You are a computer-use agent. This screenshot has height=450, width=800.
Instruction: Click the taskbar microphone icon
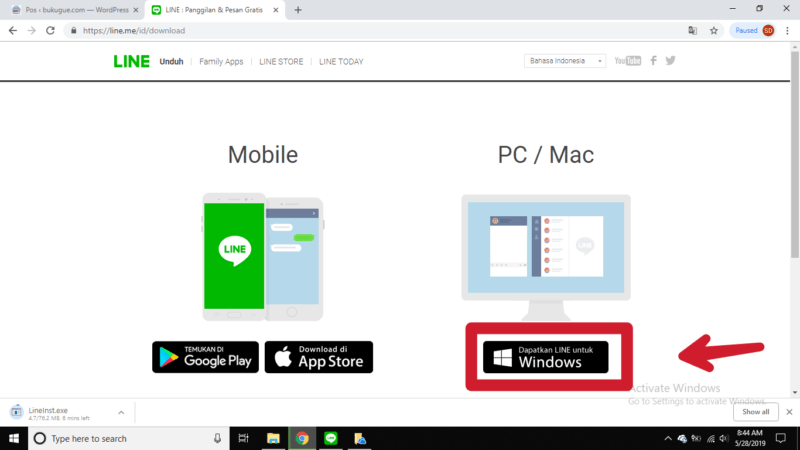(217, 438)
